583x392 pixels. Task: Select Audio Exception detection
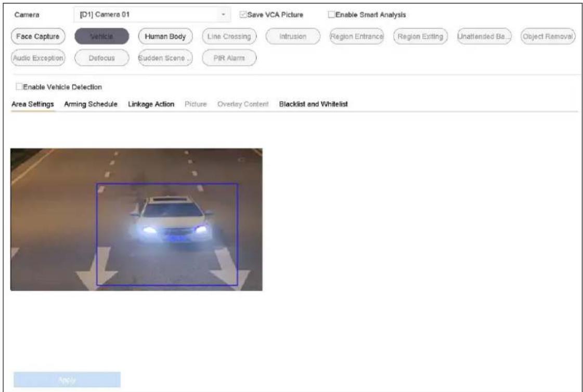point(38,58)
